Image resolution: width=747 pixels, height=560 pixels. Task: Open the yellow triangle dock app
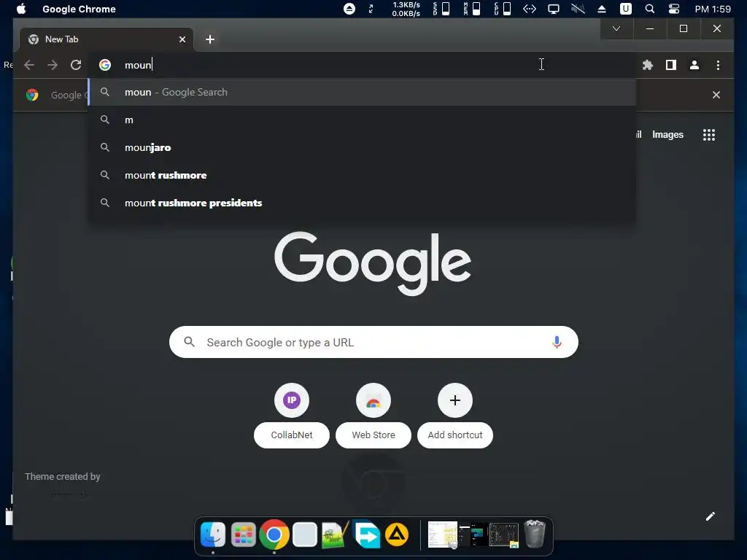[x=397, y=534]
